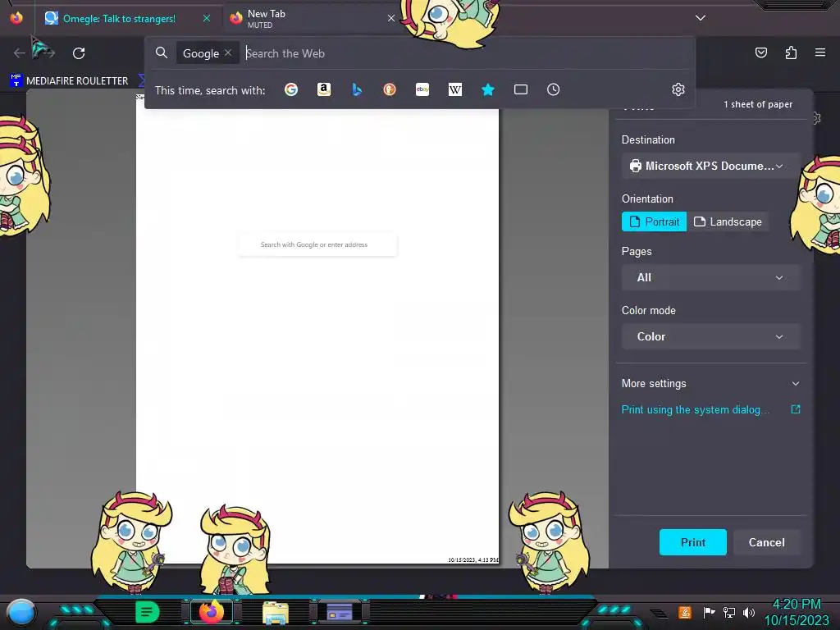Close the Omegle tab
Screen dimensions: 840x630
pyautogui.click(x=206, y=18)
